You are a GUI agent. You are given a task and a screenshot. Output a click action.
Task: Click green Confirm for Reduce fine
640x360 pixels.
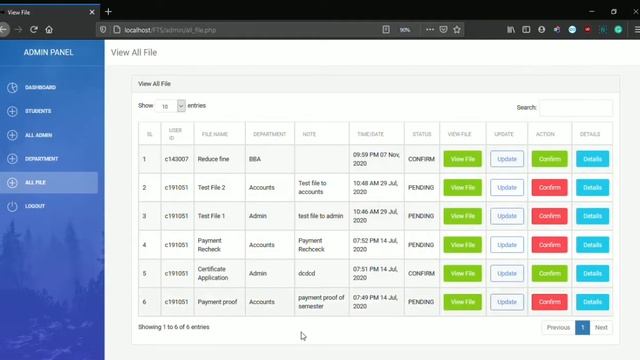point(549,159)
